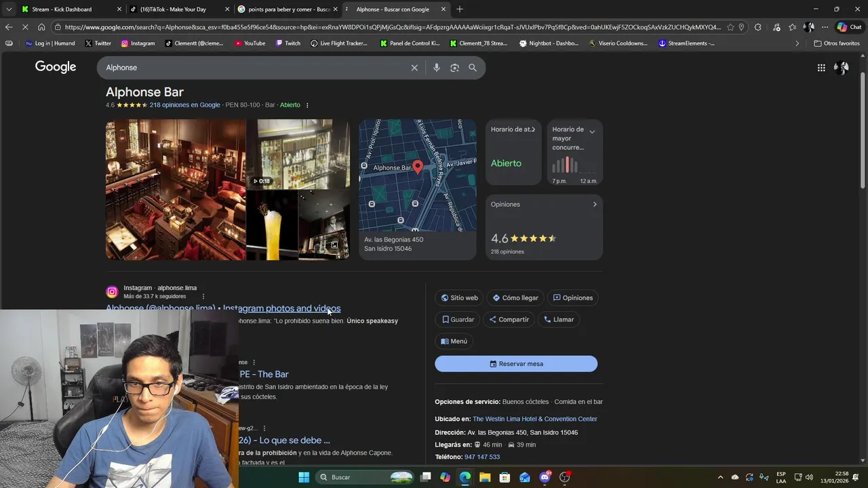Open the Google account avatar
Viewport: 868px width, 488px height.
(842, 68)
